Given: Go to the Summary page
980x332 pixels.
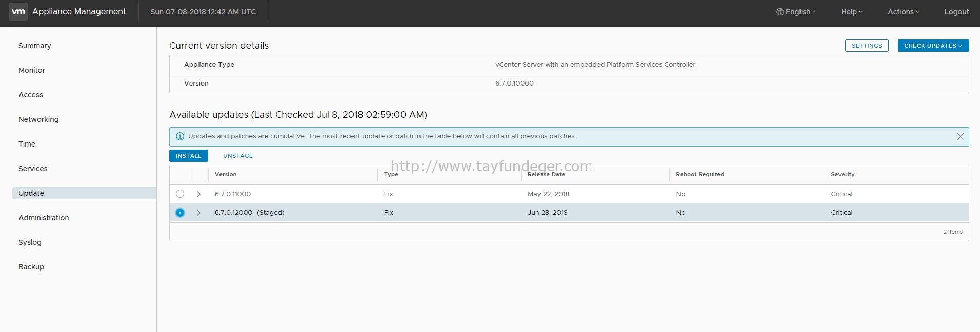Looking at the screenshot, I should point(35,46).
